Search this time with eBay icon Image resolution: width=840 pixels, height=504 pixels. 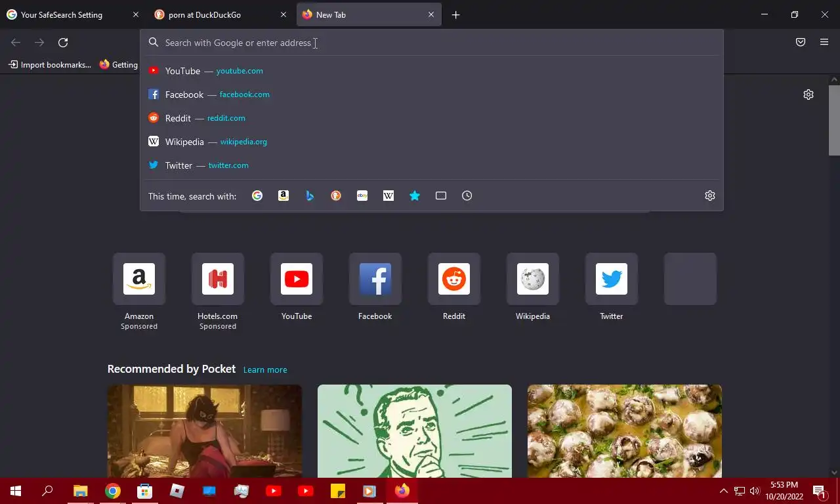coord(362,196)
